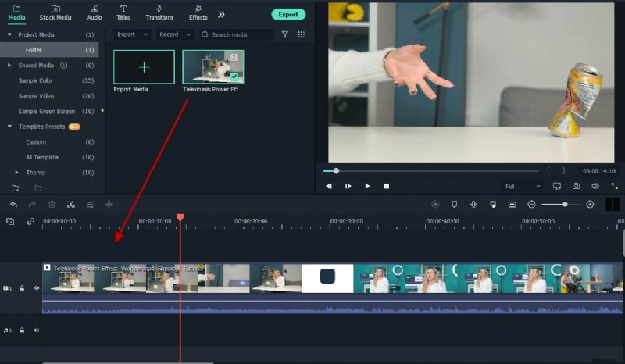The image size is (625, 364).
Task: Adjust the timeline zoom slider
Action: [561, 205]
